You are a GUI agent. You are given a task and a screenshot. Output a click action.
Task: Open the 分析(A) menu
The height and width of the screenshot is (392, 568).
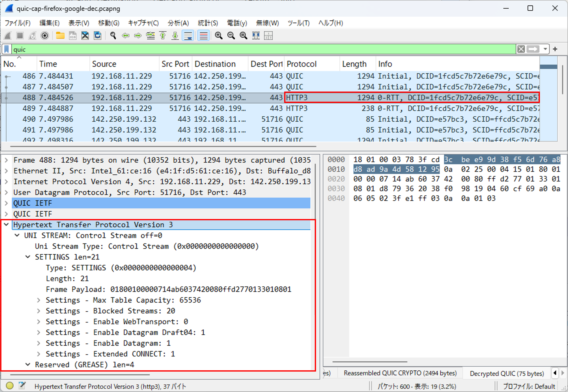coord(178,23)
